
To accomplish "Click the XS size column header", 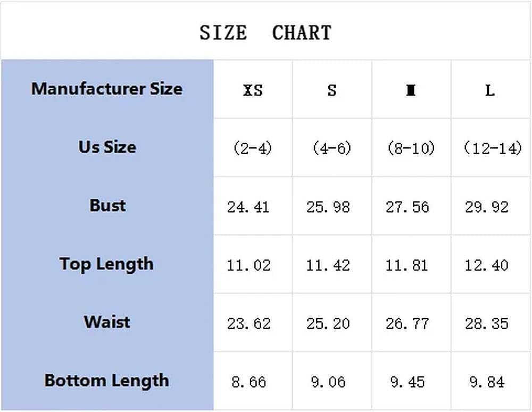I will [253, 90].
